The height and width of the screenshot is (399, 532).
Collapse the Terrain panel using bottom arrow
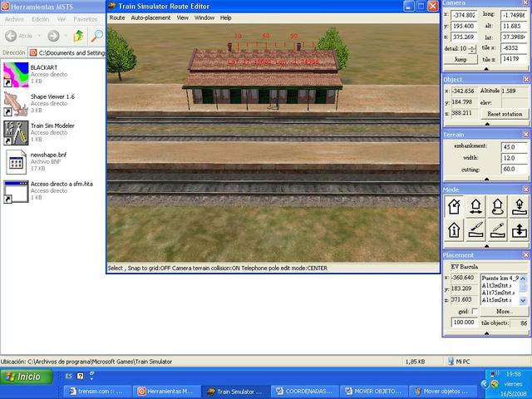(486, 179)
